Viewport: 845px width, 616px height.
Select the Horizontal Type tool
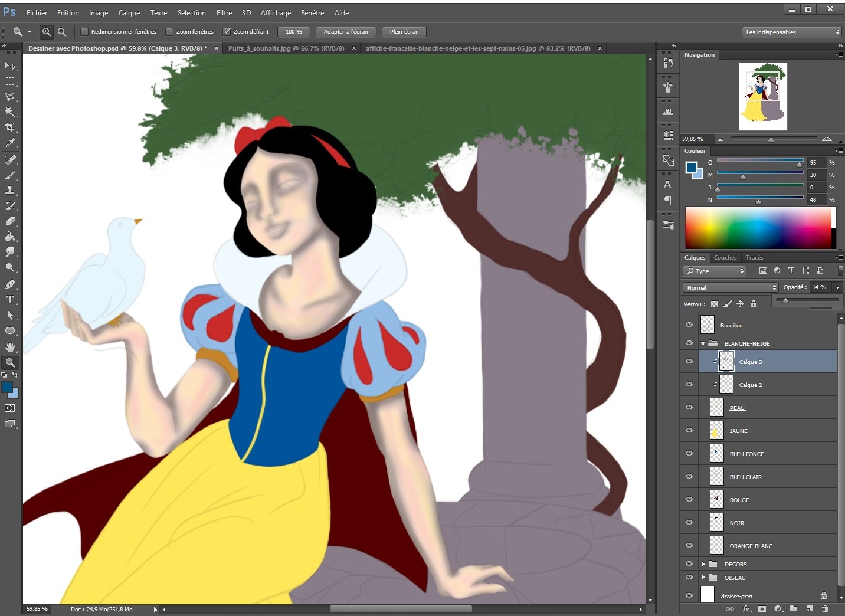(x=10, y=300)
